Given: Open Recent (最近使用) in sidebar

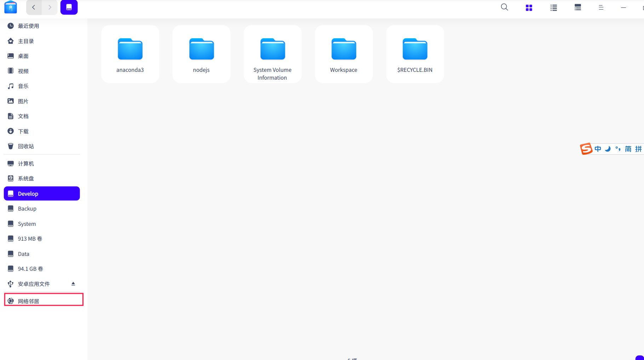Looking at the screenshot, I should [x=42, y=26].
